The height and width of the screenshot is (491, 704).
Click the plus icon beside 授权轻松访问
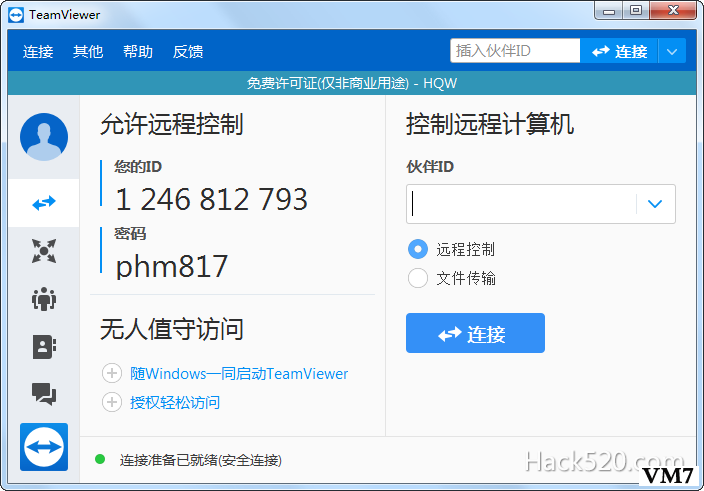tap(112, 402)
